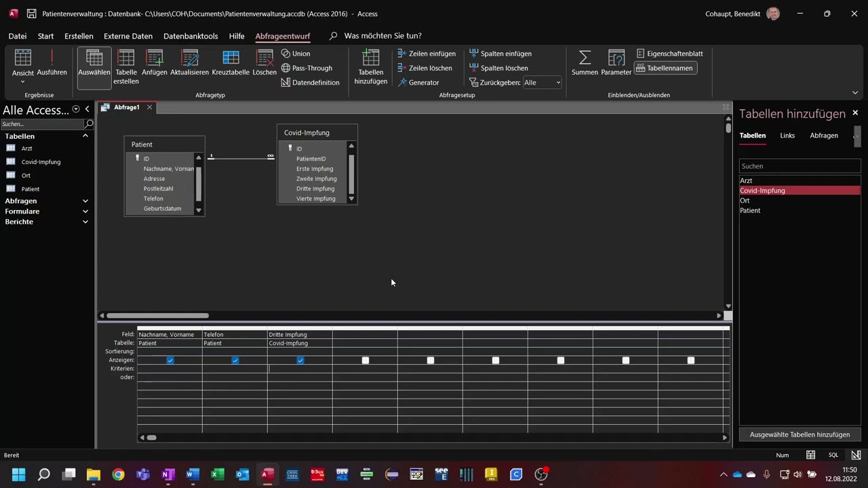Viewport: 868px width, 488px height.
Task: Select Arzt in the add tables list
Action: (800, 180)
